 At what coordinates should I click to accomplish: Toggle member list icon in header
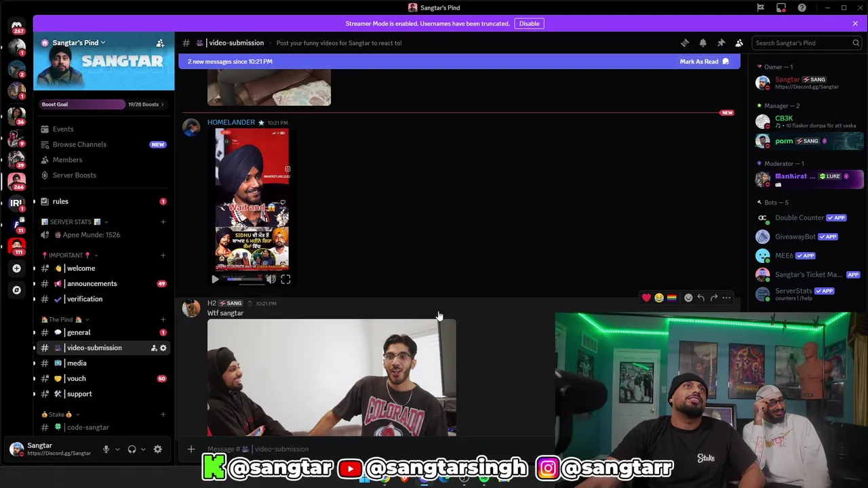click(x=739, y=43)
